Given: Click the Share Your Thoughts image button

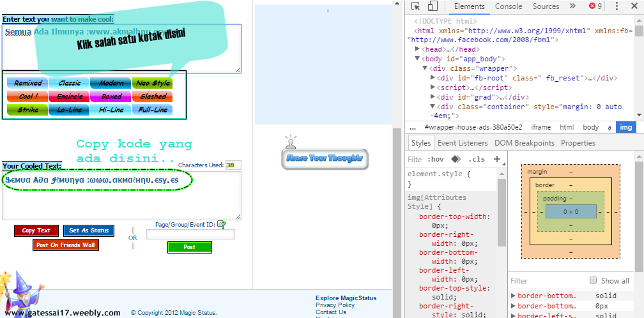Looking at the screenshot, I should (x=325, y=158).
